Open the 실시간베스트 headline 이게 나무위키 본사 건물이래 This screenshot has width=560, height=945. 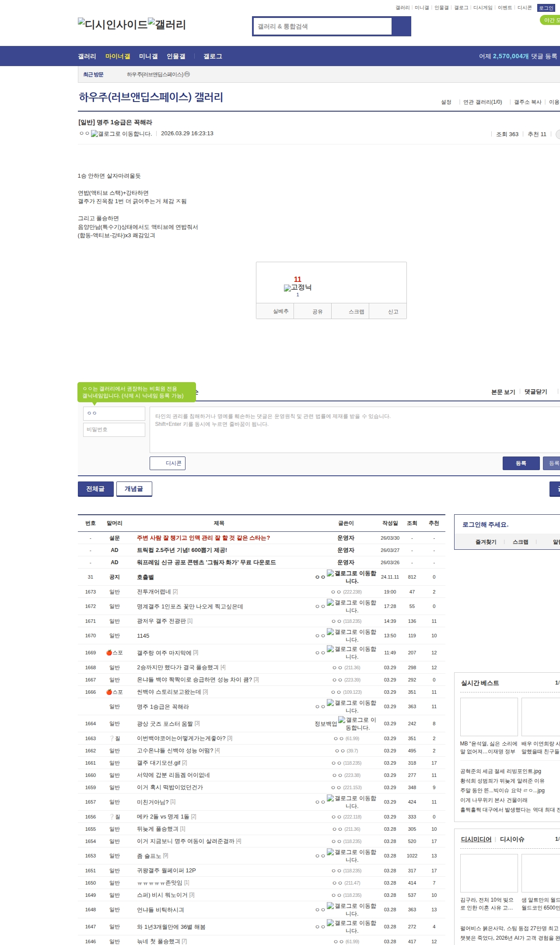(x=493, y=800)
